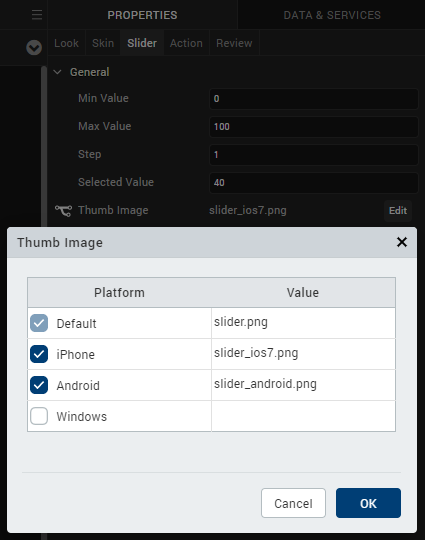Switch to the Data & Services tab

tap(332, 15)
